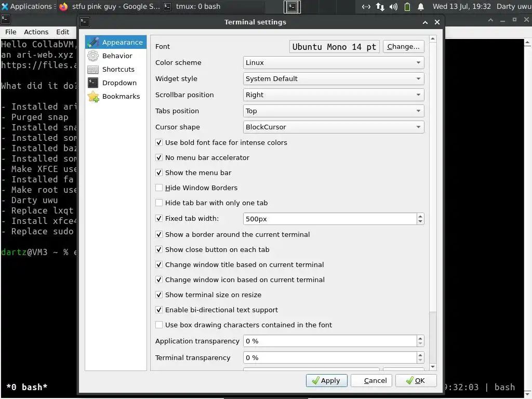Click the Firefox icon in the taskbar
The height and width of the screenshot is (399, 532).
(63, 6)
